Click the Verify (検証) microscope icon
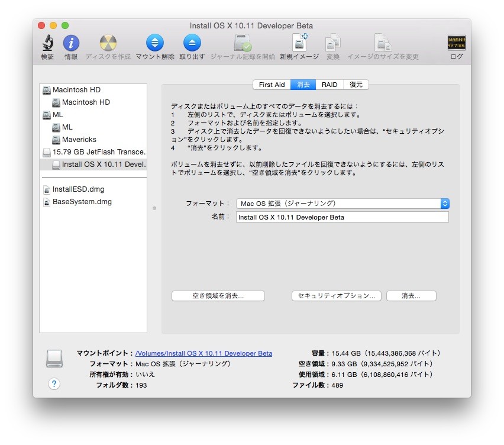The height and width of the screenshot is (445, 504). tap(47, 43)
